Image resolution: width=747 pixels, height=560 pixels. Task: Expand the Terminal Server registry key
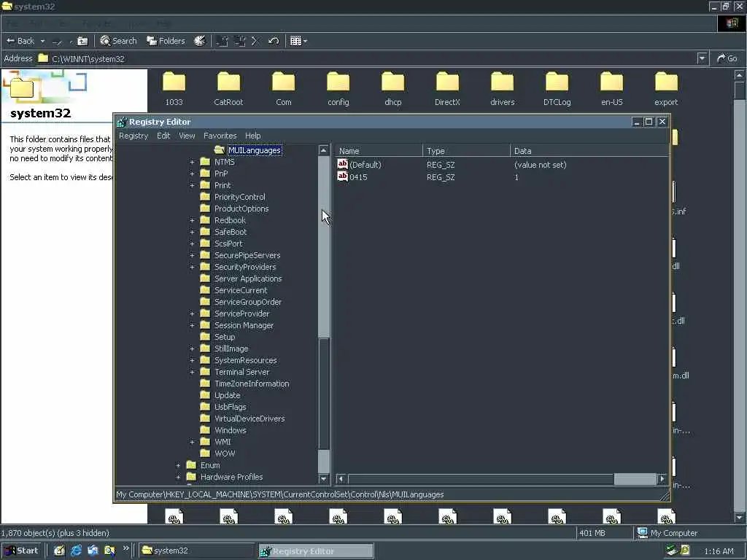click(x=192, y=372)
